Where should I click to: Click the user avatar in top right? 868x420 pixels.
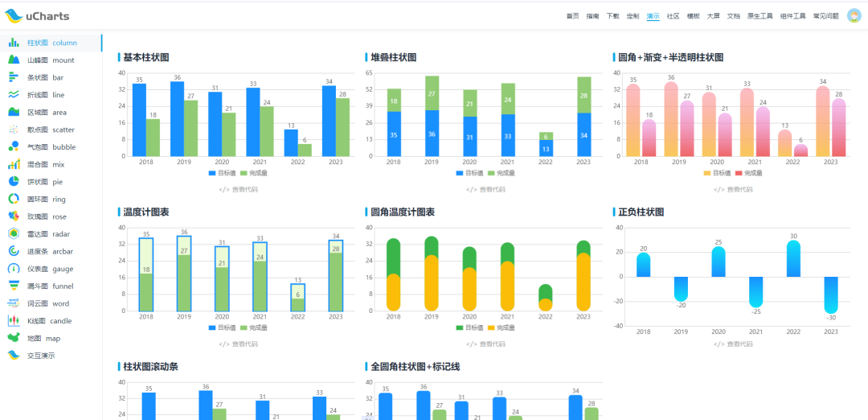tap(854, 15)
